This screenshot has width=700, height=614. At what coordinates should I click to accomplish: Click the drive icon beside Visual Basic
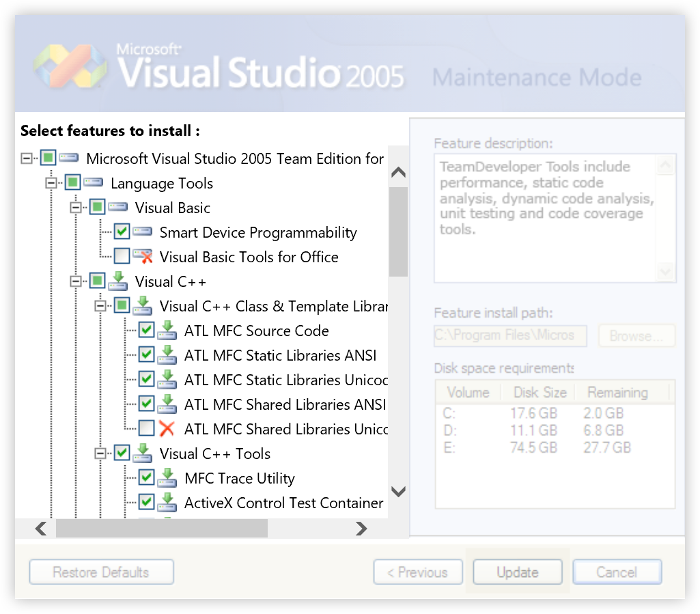pyautogui.click(x=118, y=207)
